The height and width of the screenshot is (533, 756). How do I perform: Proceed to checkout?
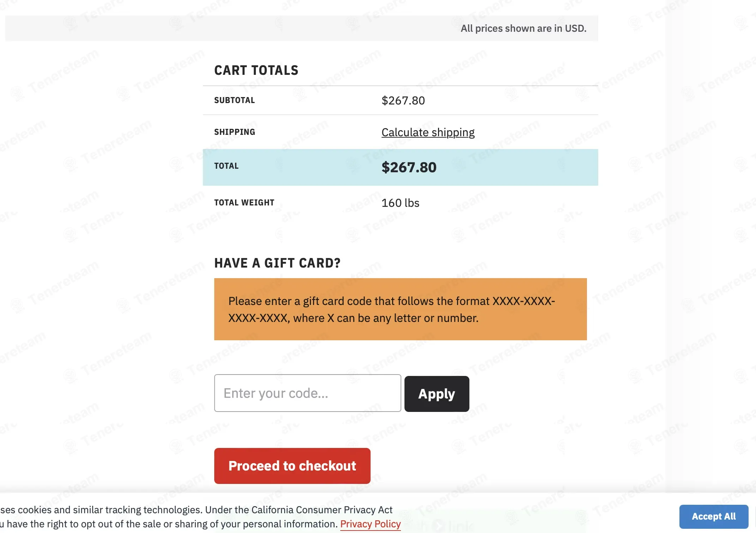coord(292,466)
